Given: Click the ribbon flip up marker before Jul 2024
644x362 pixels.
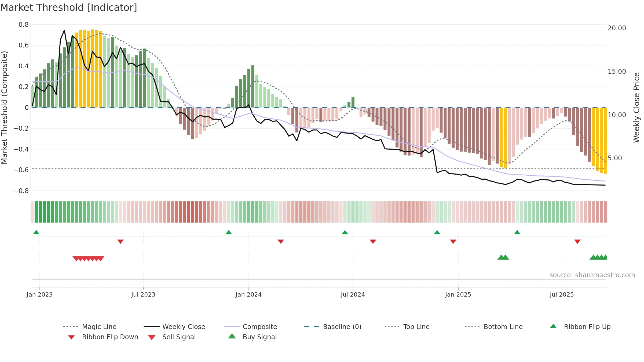Looking at the screenshot, I should coord(345,232).
